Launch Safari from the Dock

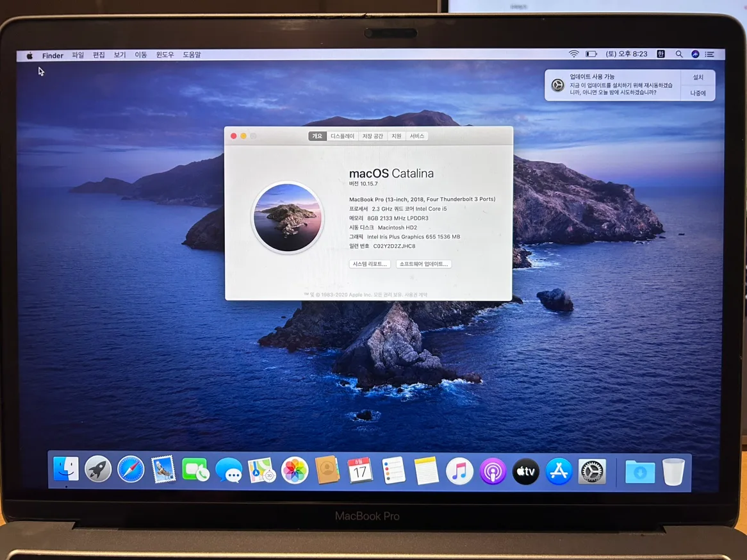[x=131, y=471]
